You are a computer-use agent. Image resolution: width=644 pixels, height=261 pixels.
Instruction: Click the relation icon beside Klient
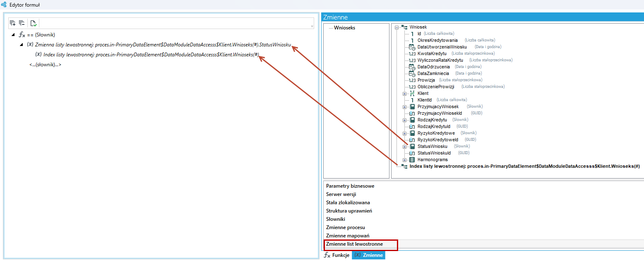tap(412, 93)
